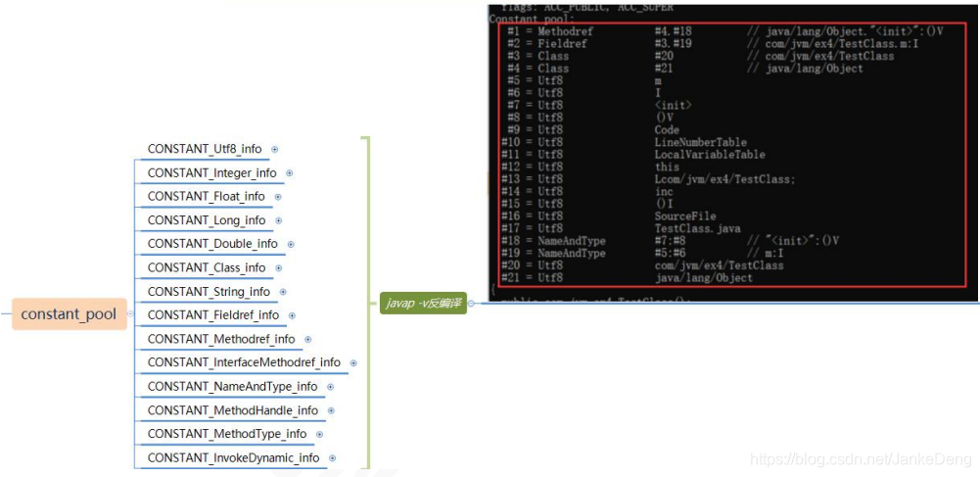Click the Code constant entry at #9
Viewport: 980px width, 477px height.
pos(667,130)
